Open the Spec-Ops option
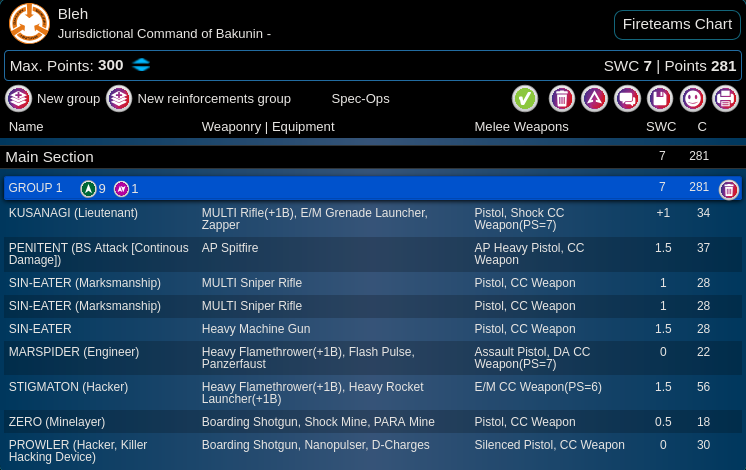Screen dimensions: 746x470 360,99
